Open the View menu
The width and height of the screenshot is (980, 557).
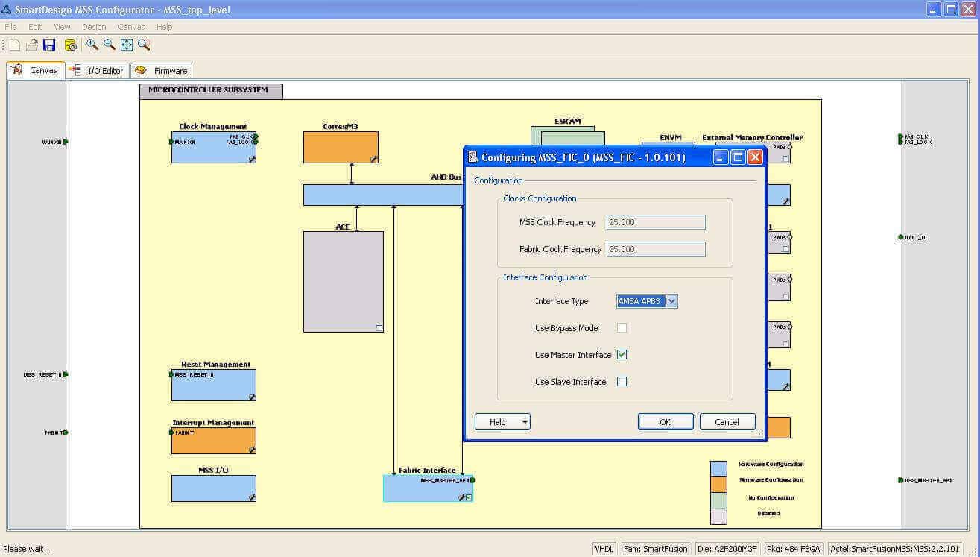pos(62,27)
